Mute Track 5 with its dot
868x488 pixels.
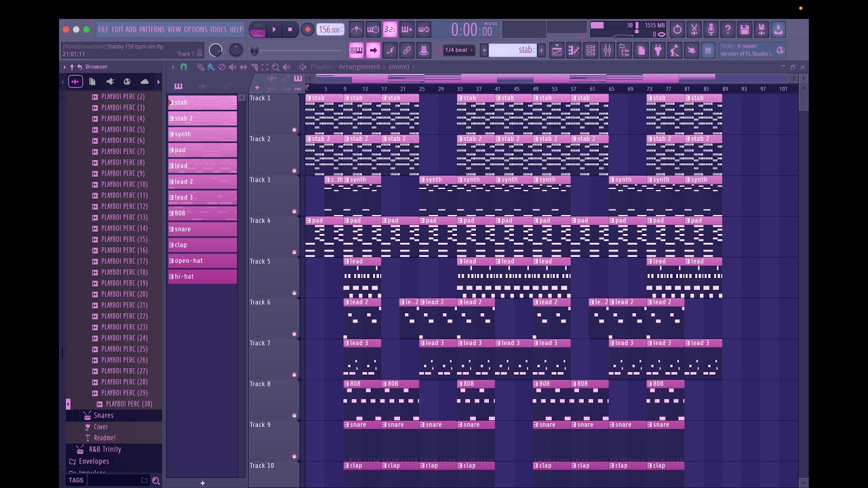(x=294, y=293)
